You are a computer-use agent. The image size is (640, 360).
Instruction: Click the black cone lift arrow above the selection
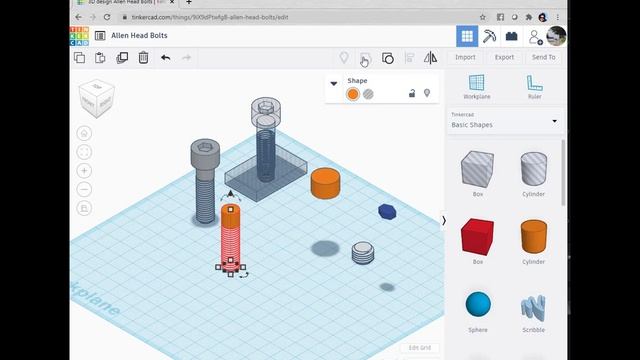point(231,193)
